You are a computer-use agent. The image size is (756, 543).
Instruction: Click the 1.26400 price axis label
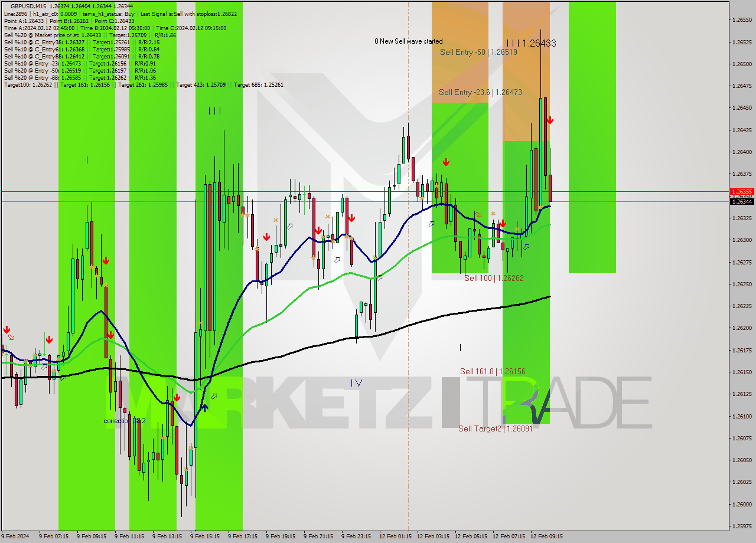(741, 152)
